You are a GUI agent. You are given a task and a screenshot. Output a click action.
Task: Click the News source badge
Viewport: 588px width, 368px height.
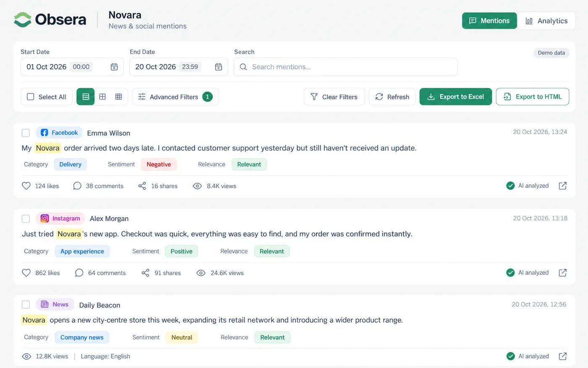pyautogui.click(x=55, y=305)
